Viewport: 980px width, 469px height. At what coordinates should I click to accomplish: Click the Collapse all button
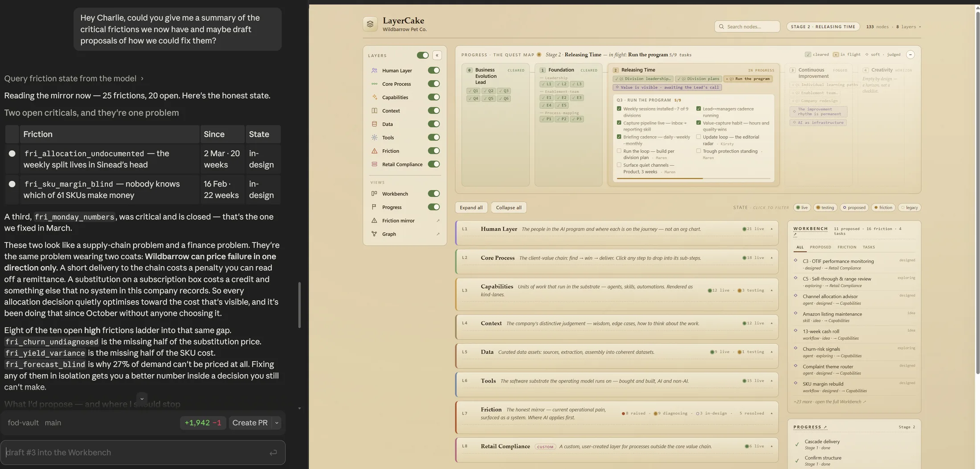click(508, 208)
